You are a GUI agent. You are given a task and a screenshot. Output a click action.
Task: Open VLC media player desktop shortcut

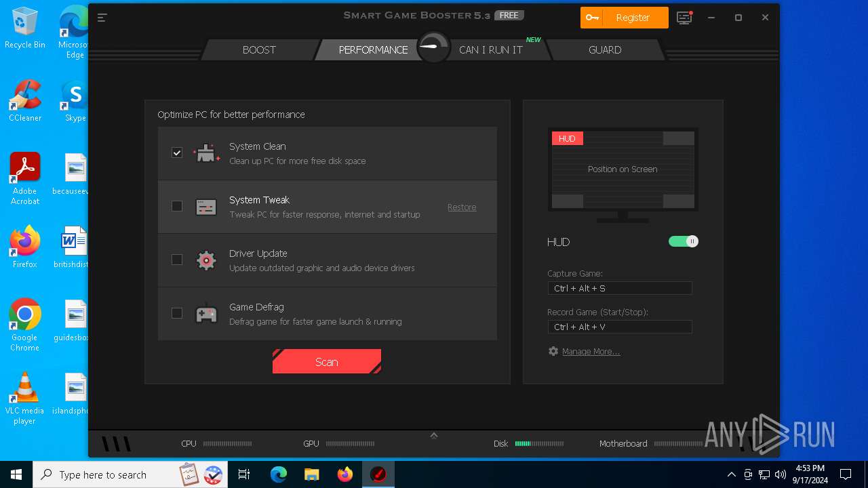[x=25, y=399]
